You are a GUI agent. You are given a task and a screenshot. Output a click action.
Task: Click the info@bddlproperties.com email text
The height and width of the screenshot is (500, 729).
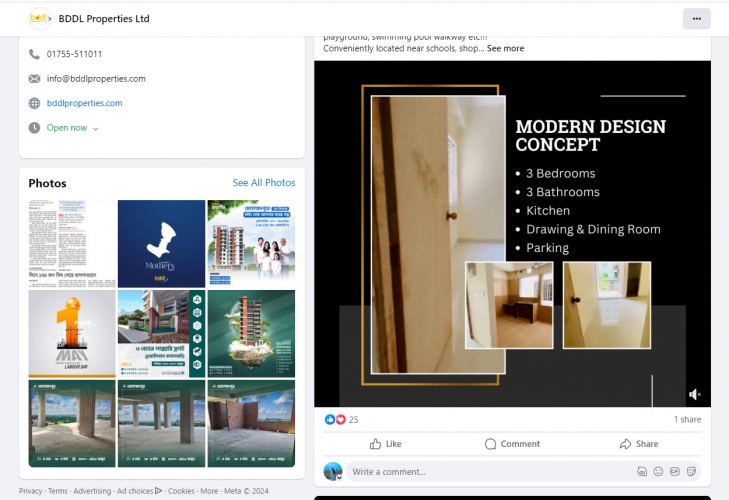click(96, 79)
